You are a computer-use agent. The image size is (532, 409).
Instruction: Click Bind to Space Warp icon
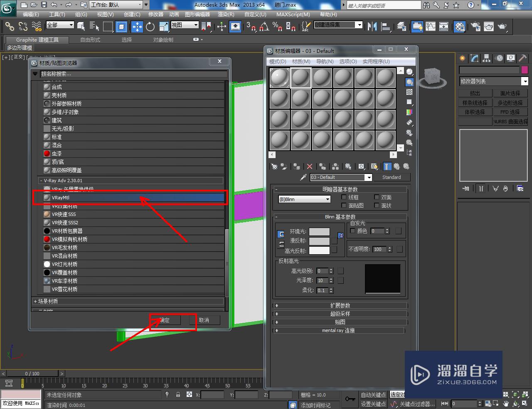(x=37, y=27)
